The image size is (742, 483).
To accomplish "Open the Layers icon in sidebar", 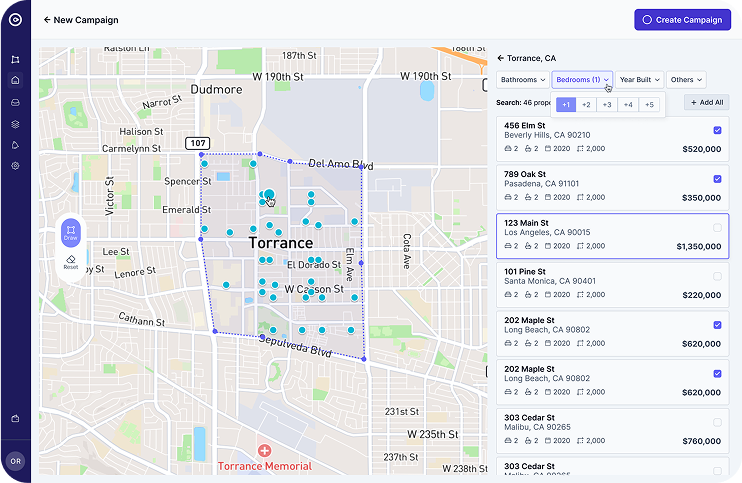I will (x=15, y=124).
